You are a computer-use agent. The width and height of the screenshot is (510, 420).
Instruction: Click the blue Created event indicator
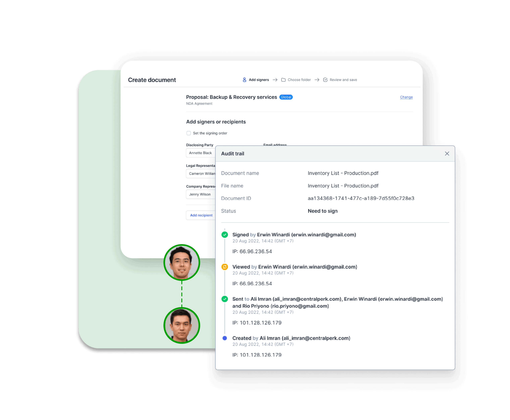tap(225, 338)
